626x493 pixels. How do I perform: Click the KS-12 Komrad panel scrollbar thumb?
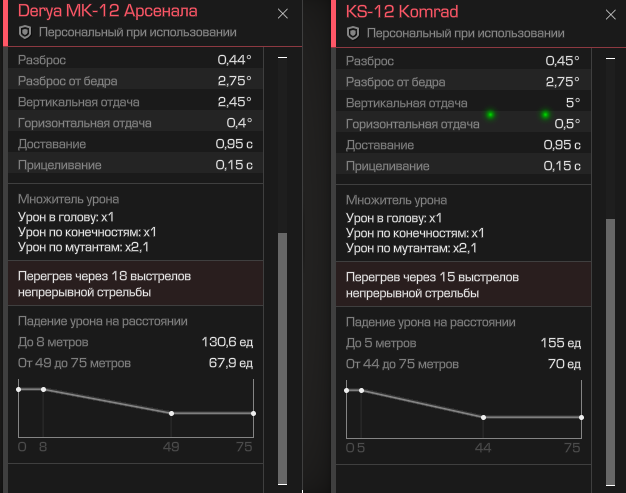point(610,350)
